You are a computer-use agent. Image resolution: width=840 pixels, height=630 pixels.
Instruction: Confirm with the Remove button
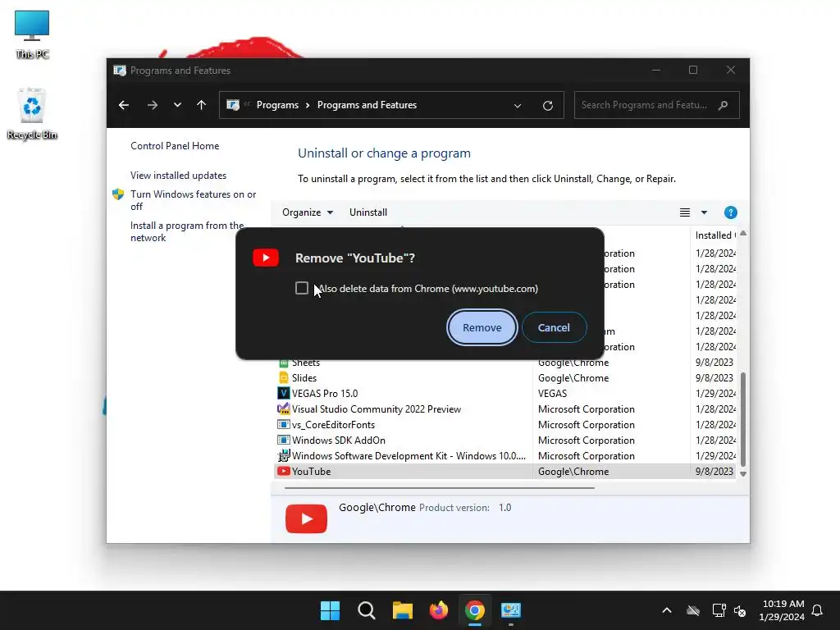click(x=482, y=327)
